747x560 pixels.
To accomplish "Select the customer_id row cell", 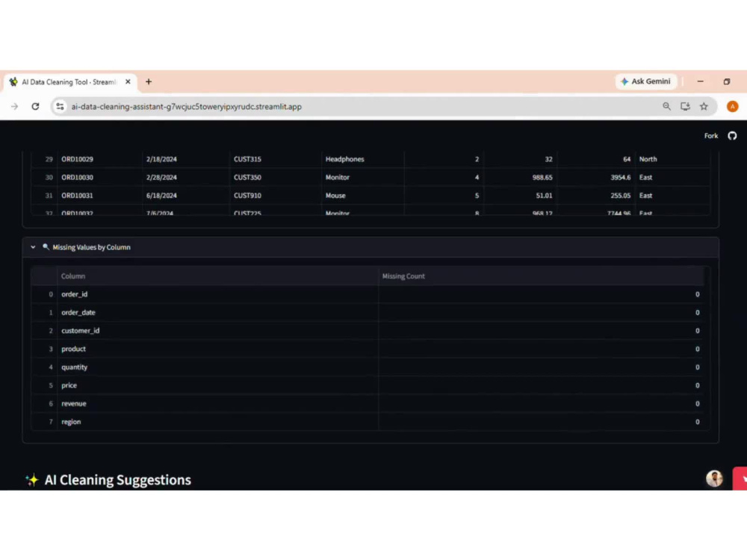I will pos(217,331).
